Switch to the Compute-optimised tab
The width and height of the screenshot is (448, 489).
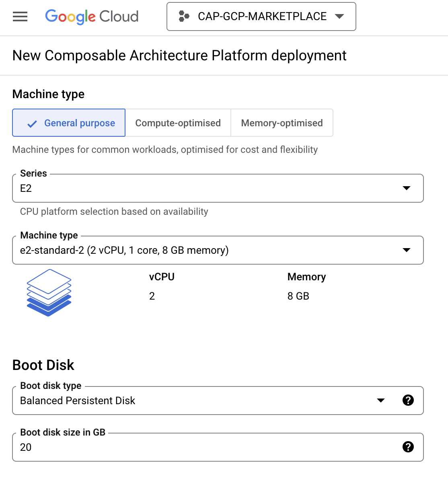tap(178, 123)
